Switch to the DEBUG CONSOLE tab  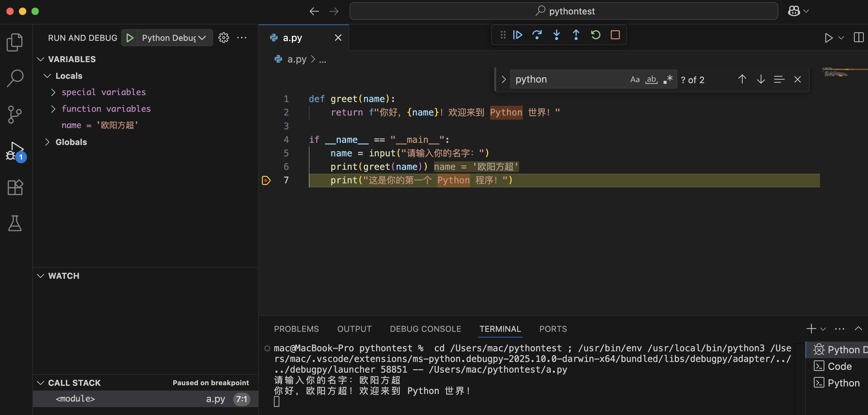click(425, 329)
